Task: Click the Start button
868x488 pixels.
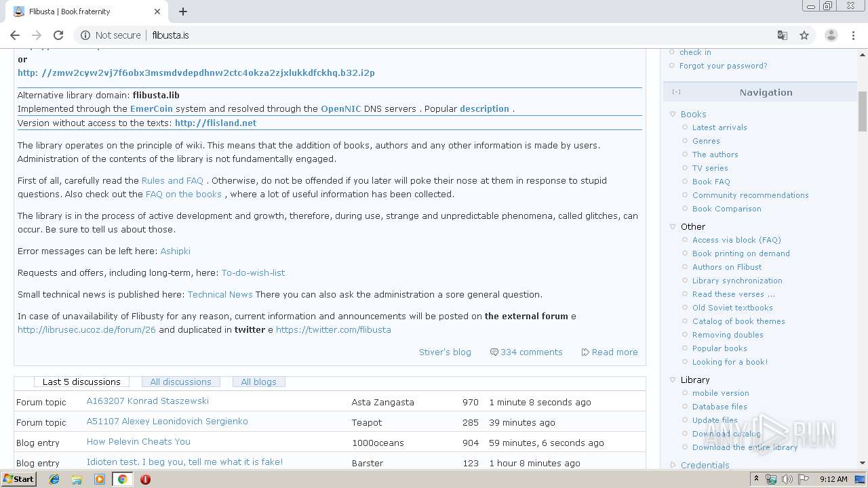Action: click(x=19, y=479)
